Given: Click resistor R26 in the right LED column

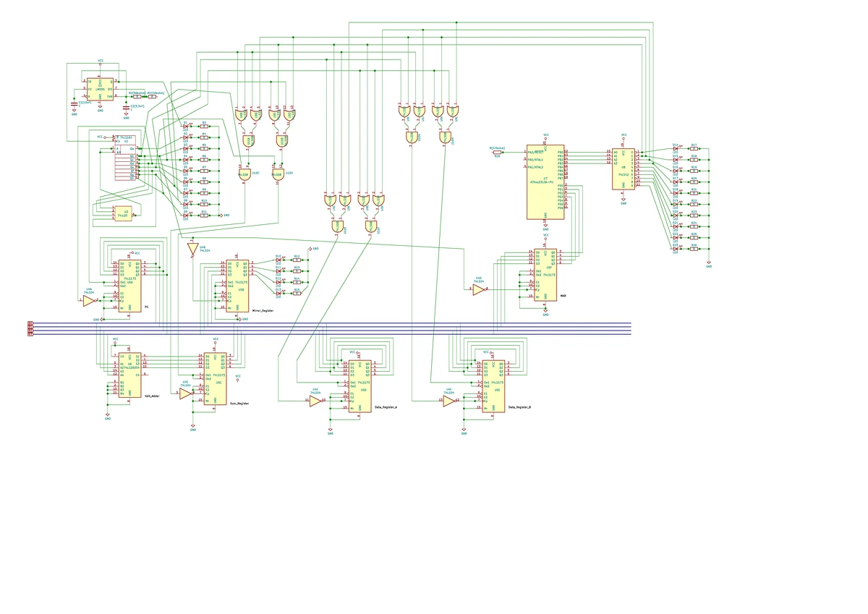Looking at the screenshot, I should click(694, 250).
